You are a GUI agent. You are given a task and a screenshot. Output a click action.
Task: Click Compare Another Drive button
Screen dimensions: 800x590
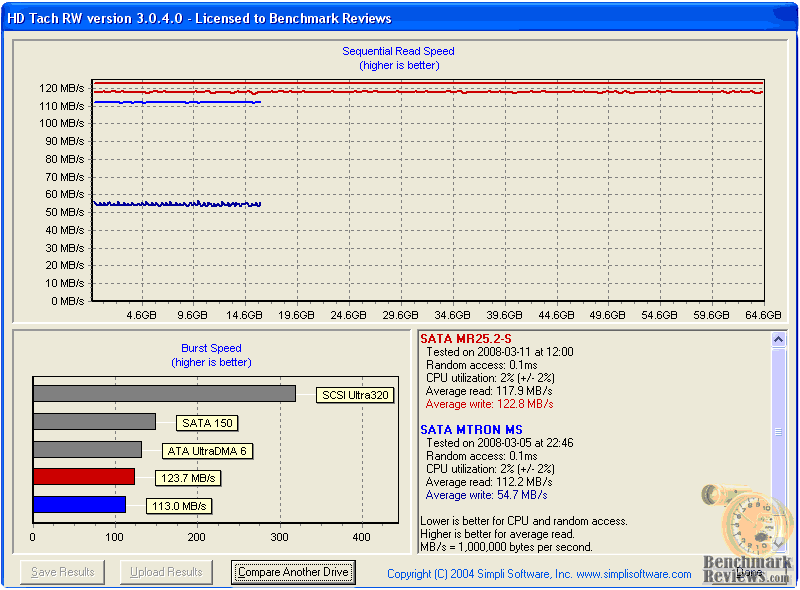293,572
